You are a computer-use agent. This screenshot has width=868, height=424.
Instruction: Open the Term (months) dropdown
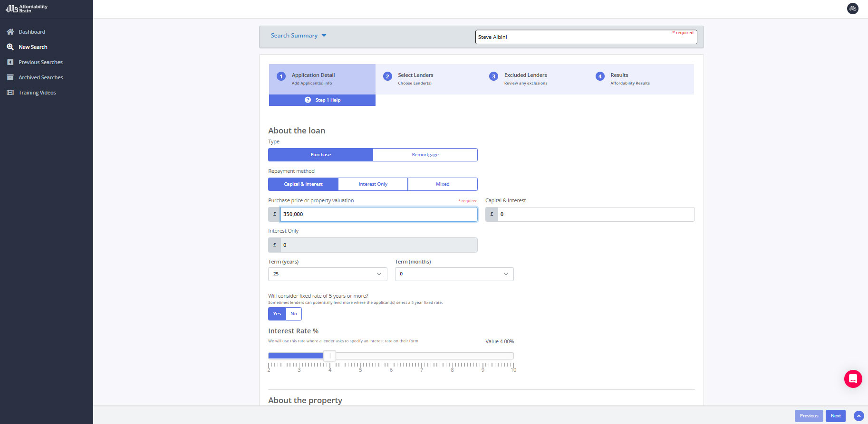pyautogui.click(x=454, y=274)
